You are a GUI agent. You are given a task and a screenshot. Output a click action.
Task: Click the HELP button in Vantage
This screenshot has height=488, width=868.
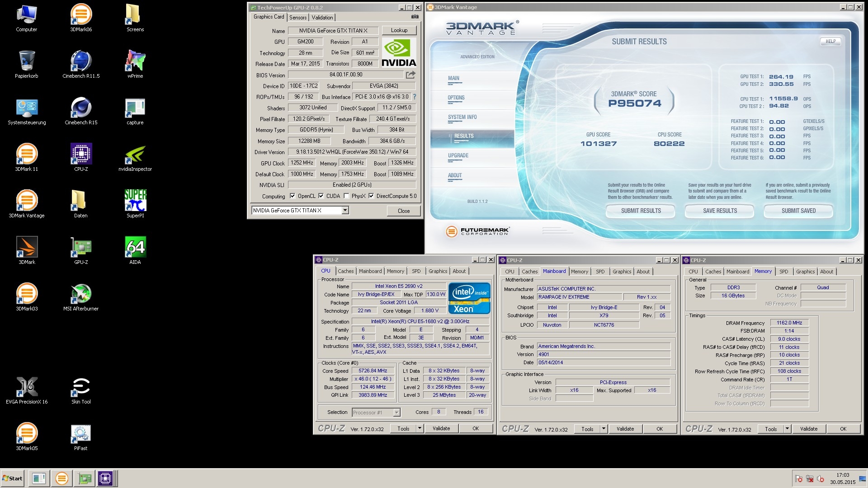(x=830, y=42)
